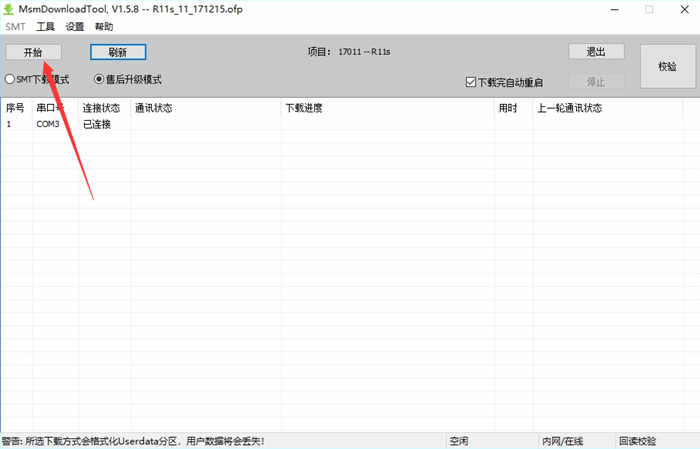700x449 pixels.
Task: Click the 序号 column header
Action: [x=16, y=108]
